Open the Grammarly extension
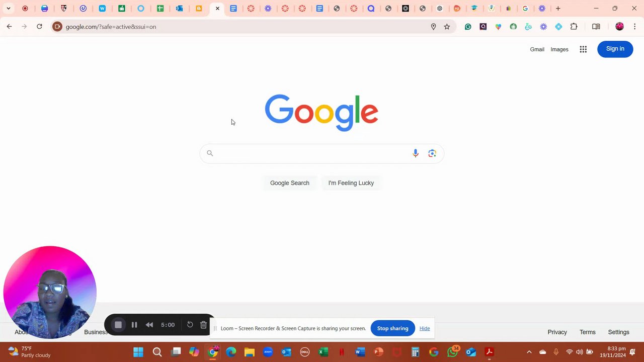Image resolution: width=644 pixels, height=362 pixels. [468, 27]
